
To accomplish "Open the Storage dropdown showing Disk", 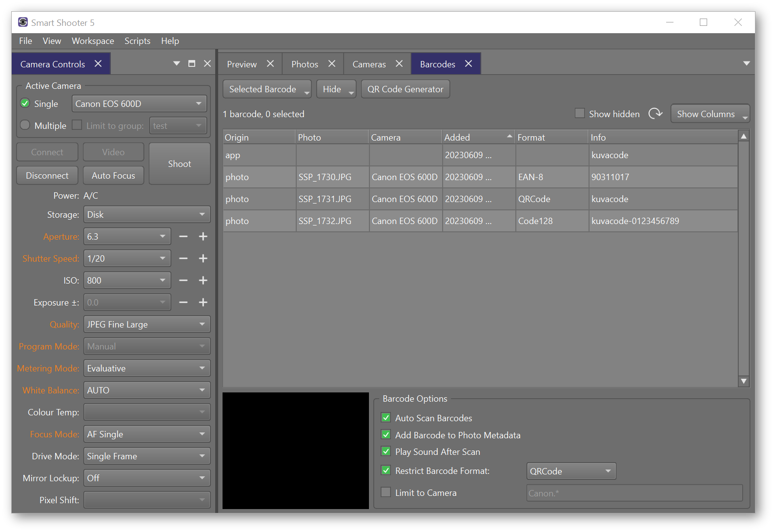I will click(x=147, y=215).
